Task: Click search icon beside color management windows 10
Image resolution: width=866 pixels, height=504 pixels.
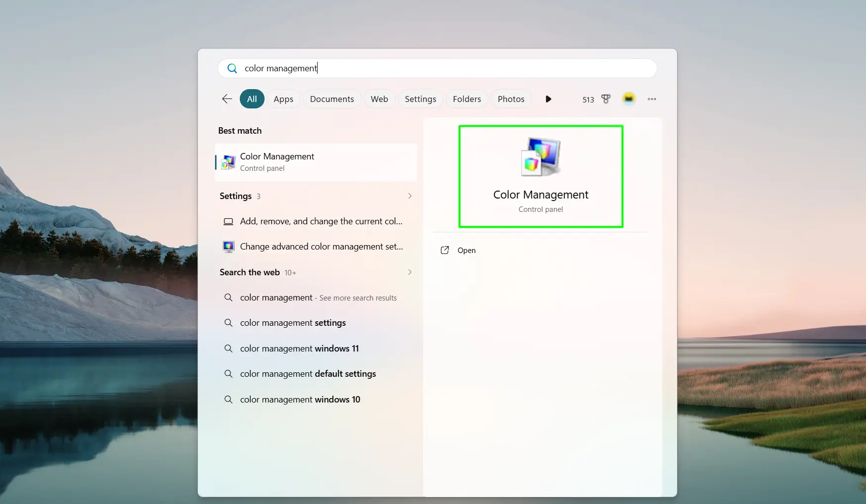Action: click(228, 400)
